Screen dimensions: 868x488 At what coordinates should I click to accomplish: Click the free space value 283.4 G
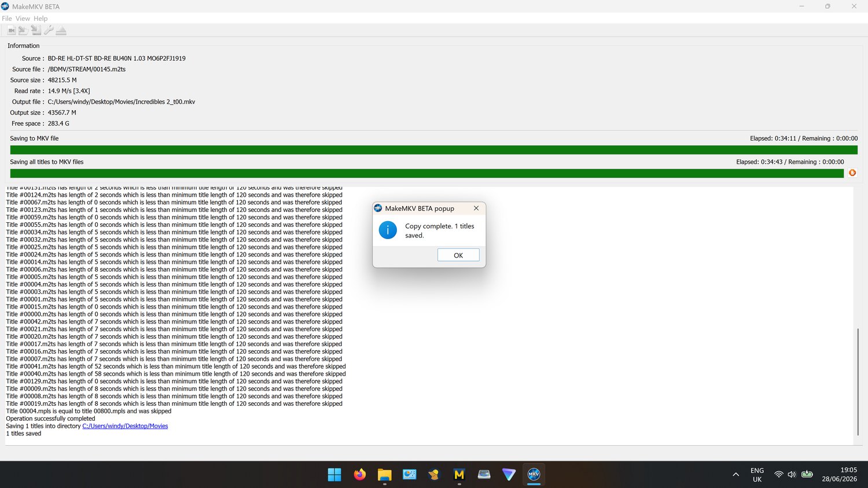[58, 124]
